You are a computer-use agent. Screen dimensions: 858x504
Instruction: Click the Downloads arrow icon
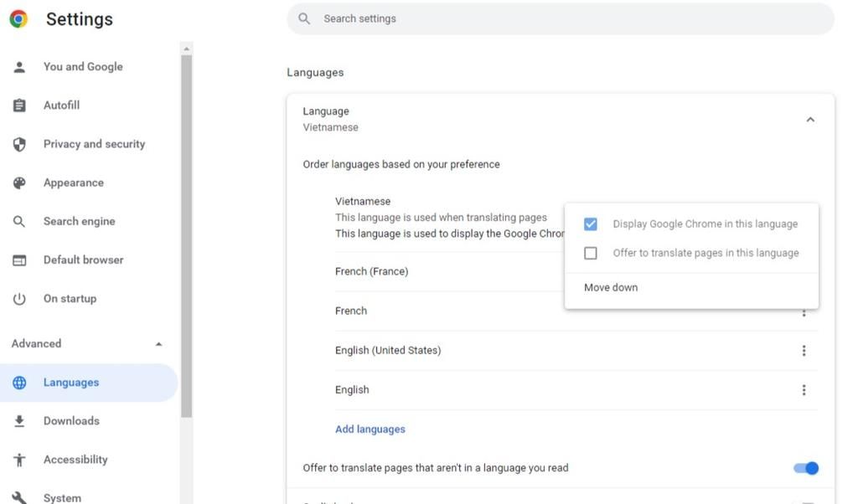tap(19, 421)
